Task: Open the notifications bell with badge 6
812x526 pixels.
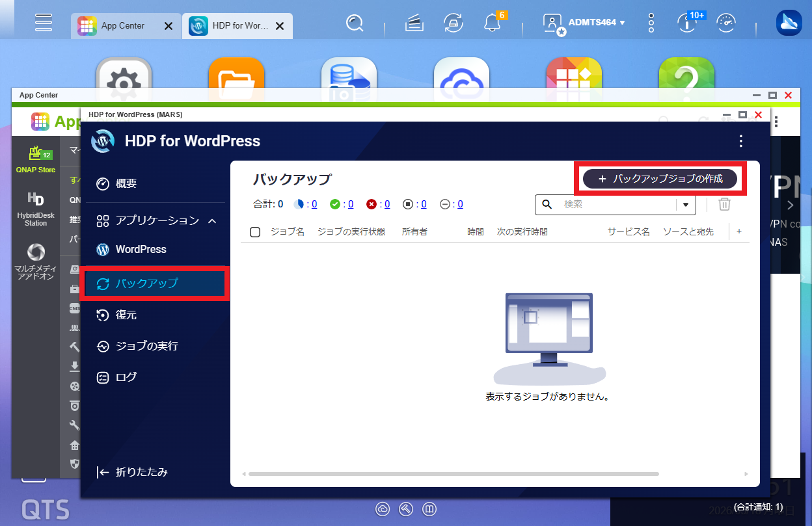Action: coord(493,24)
